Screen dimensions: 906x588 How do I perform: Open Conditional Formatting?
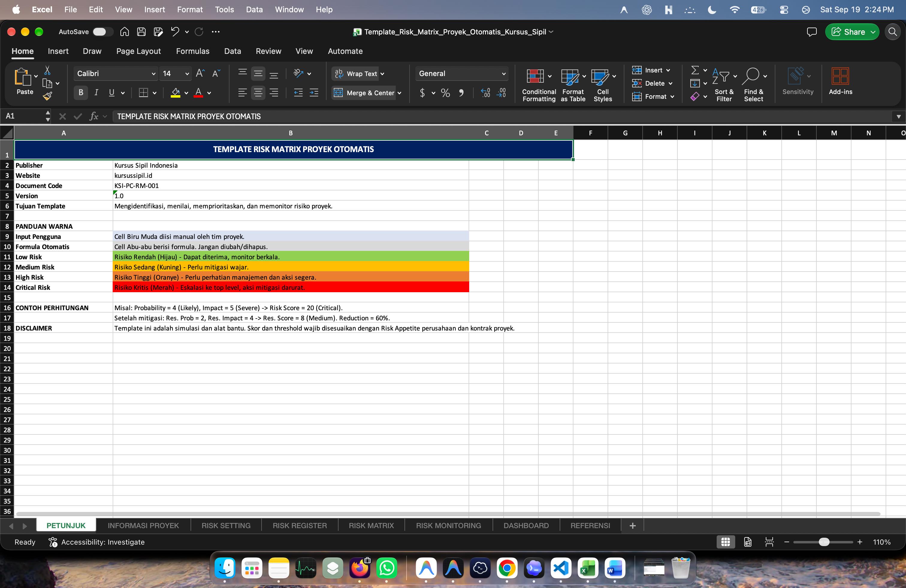point(539,85)
